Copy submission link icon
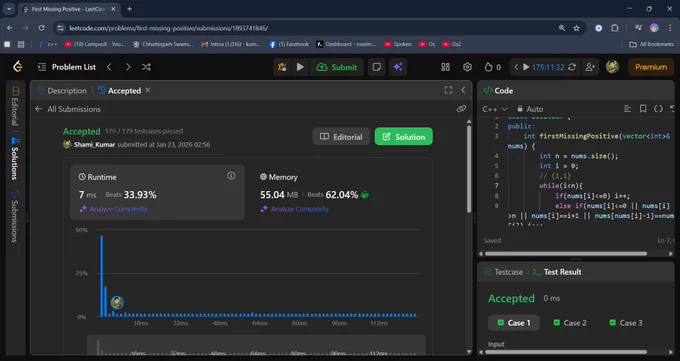This screenshot has height=361, width=680. 461,109
